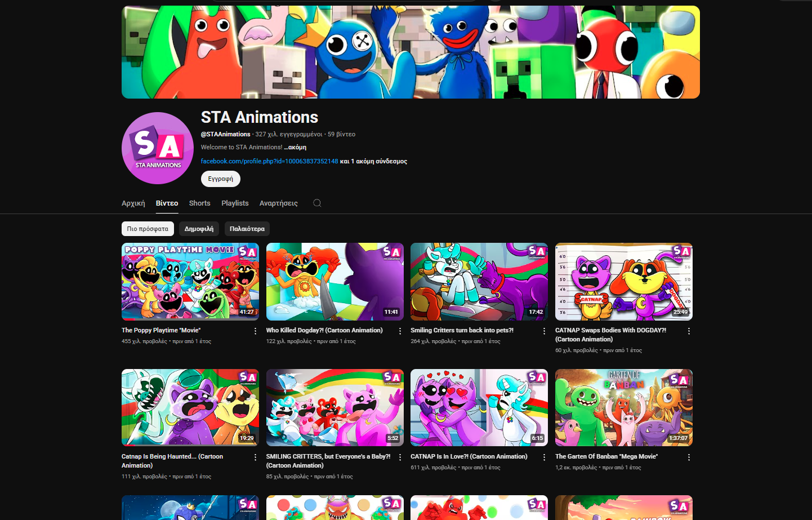The width and height of the screenshot is (812, 520).
Task: Click the 60 χιλ. προβολές view count
Action: [x=577, y=350]
